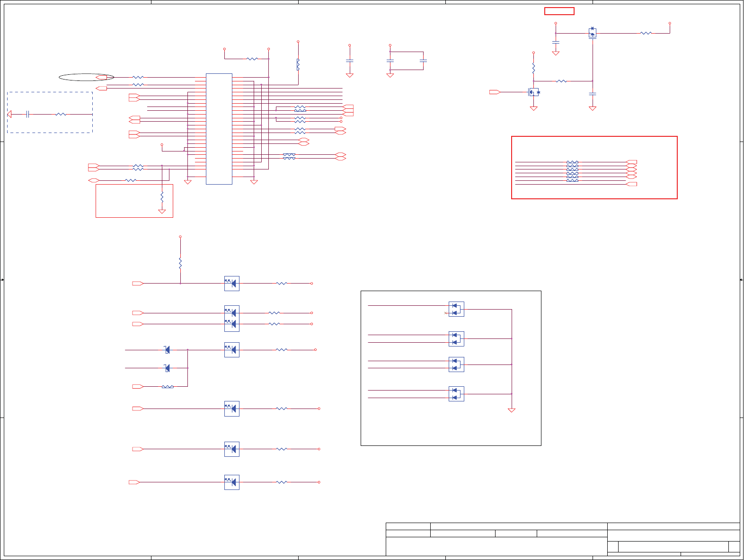744x560 pixels.
Task: Select the vertical resistor above the first LED row
Action: click(180, 263)
